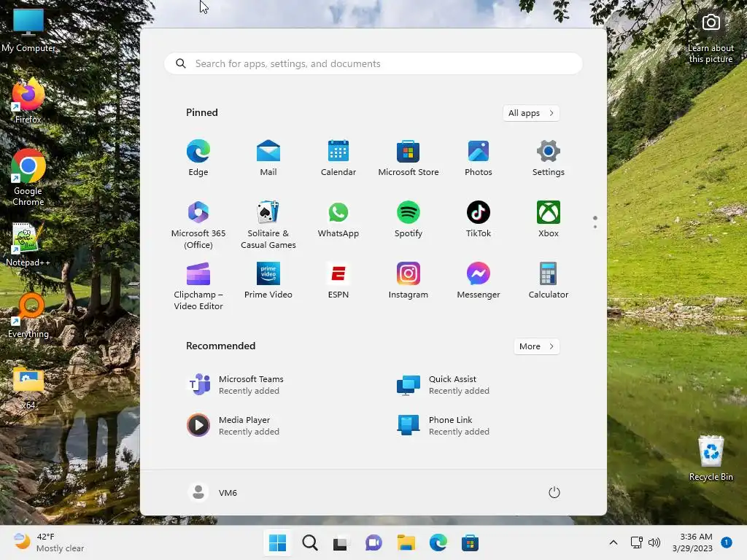Open the ESPN app
Viewport: 747px width, 560px height.
coord(338,281)
